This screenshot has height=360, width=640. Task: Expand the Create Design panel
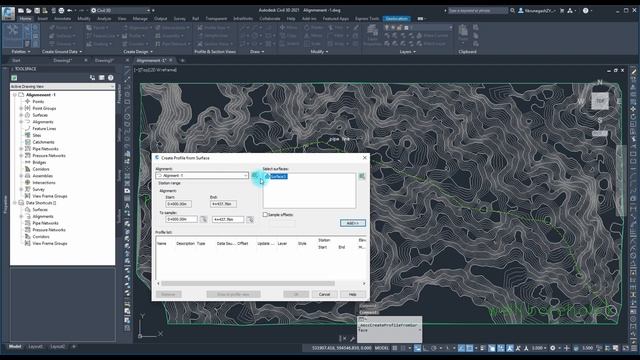pos(138,52)
